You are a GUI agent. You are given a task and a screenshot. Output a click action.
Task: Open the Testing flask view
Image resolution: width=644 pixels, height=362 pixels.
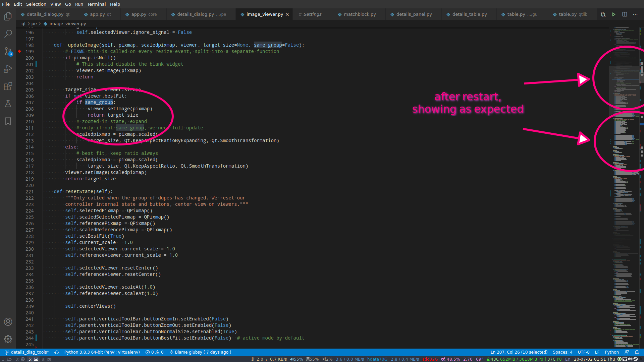[8, 104]
